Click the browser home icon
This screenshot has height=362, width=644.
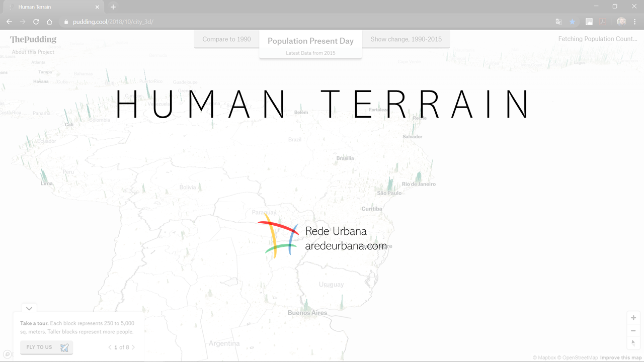[x=49, y=22]
